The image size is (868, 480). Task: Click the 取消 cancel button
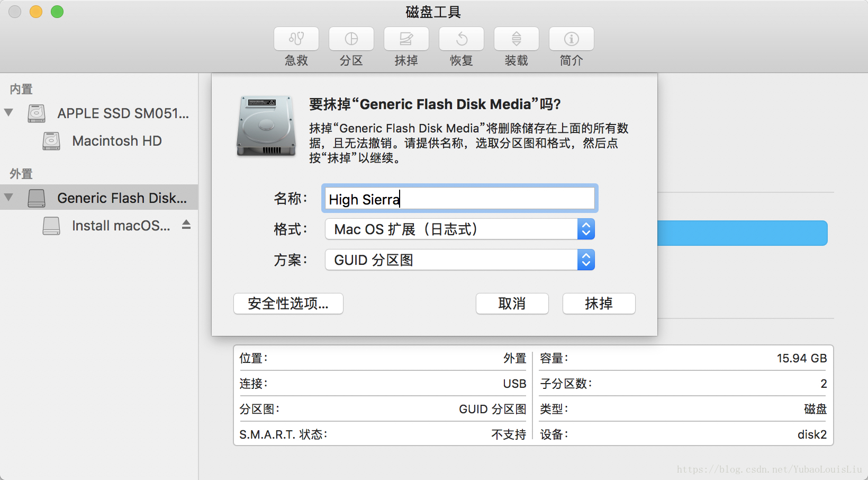(x=512, y=304)
